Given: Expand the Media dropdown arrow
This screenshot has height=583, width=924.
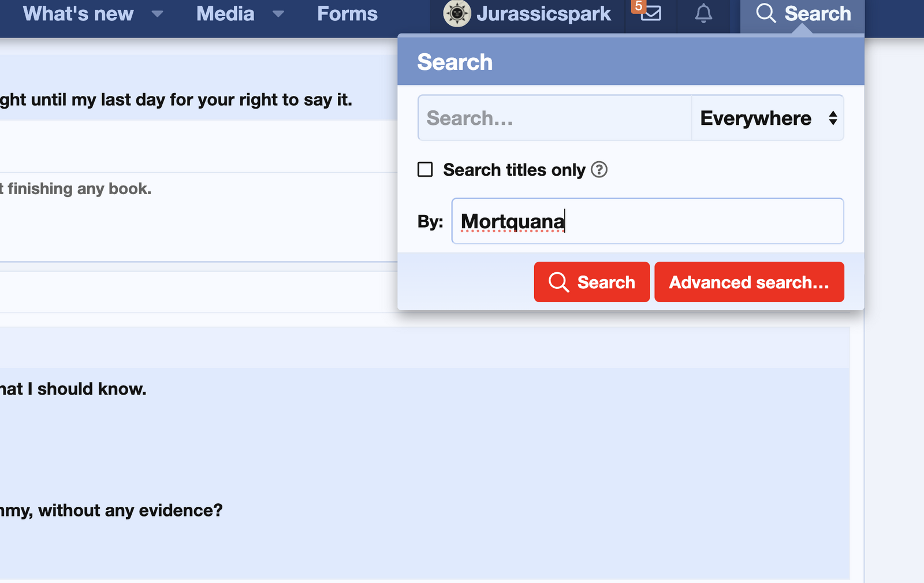Looking at the screenshot, I should click(x=278, y=14).
